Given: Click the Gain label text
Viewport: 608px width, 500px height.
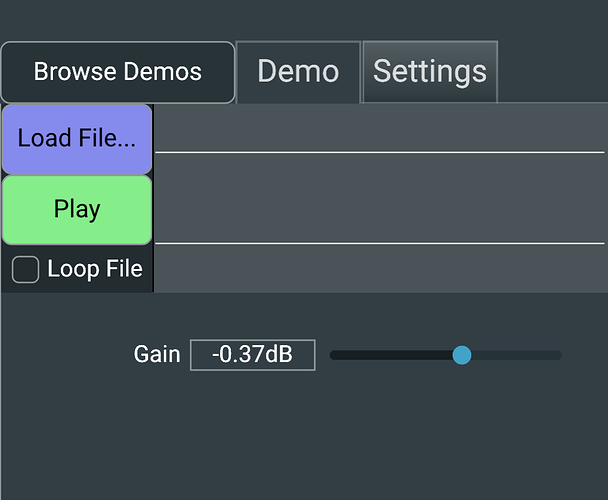Looking at the screenshot, I should (x=157, y=354).
